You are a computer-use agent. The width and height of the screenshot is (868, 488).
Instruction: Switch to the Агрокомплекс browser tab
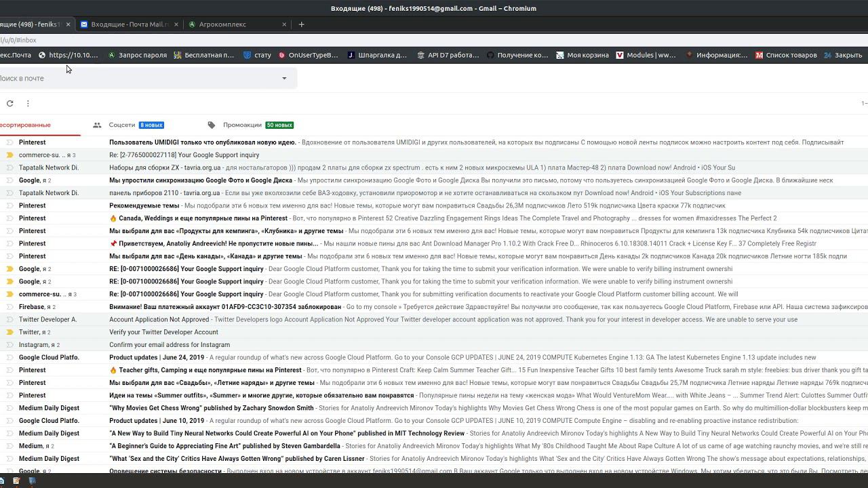coord(237,24)
